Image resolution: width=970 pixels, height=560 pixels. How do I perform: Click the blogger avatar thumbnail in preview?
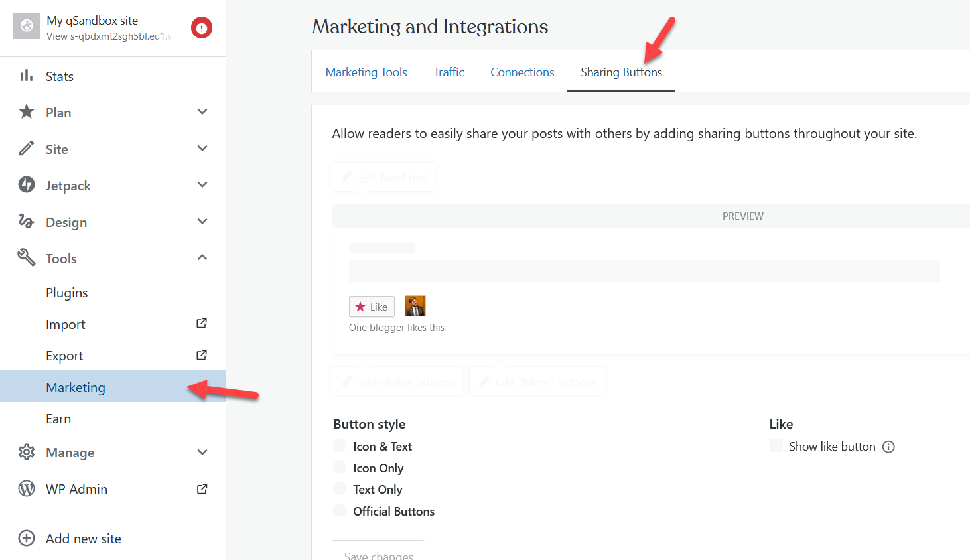tap(415, 306)
